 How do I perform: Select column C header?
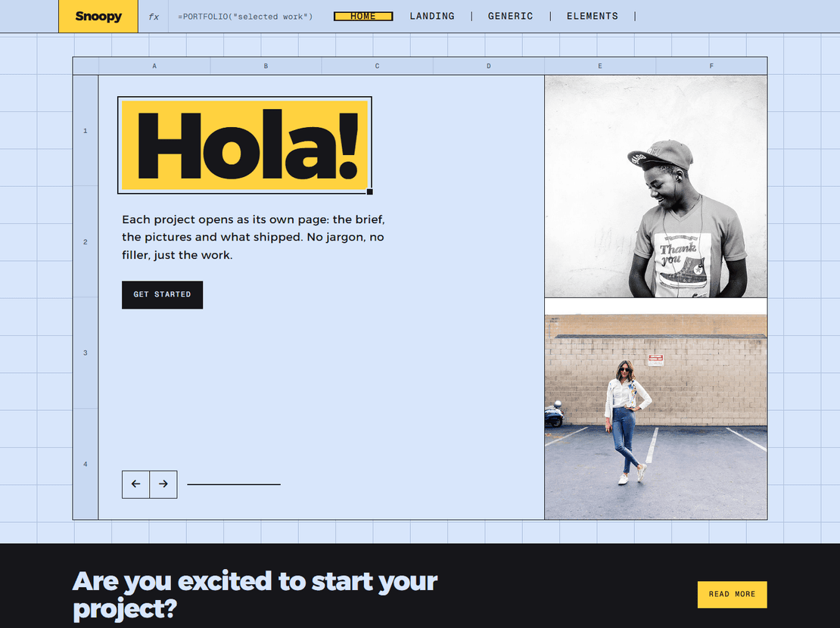click(x=377, y=66)
